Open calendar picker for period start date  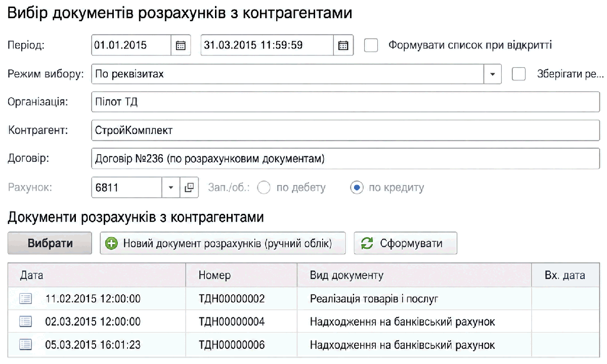181,45
